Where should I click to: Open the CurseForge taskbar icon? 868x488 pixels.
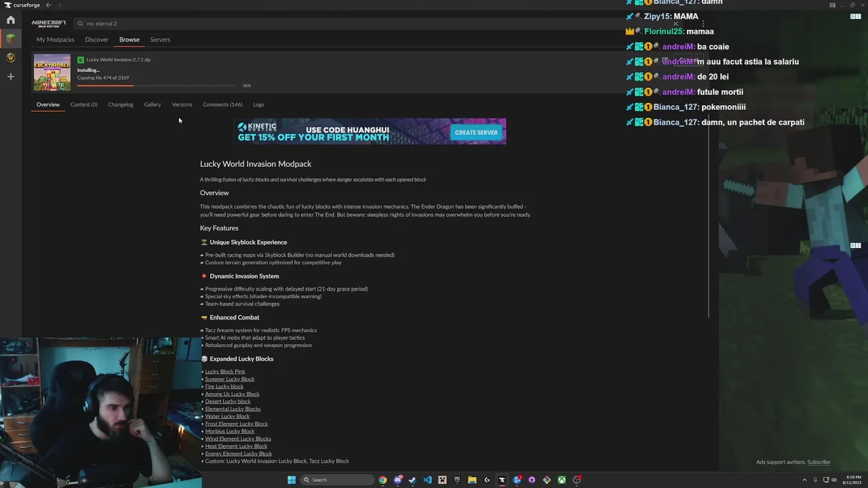[502, 480]
